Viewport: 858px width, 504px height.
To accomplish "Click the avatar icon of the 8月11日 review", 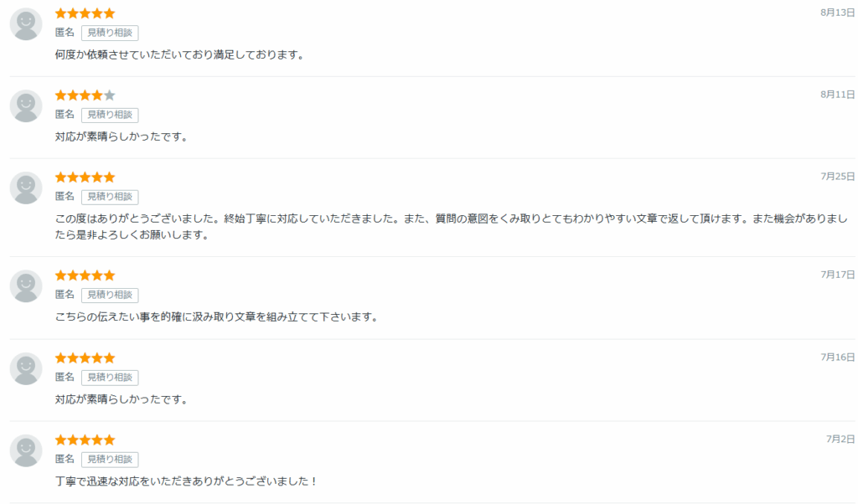I will pyautogui.click(x=26, y=106).
